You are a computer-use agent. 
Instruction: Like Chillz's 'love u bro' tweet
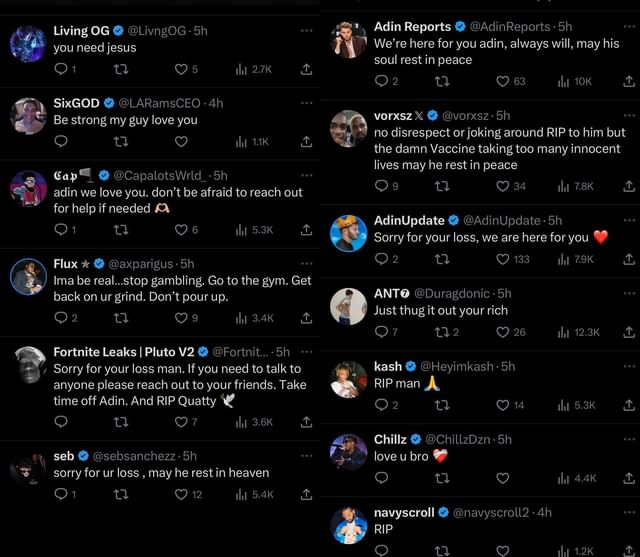503,478
